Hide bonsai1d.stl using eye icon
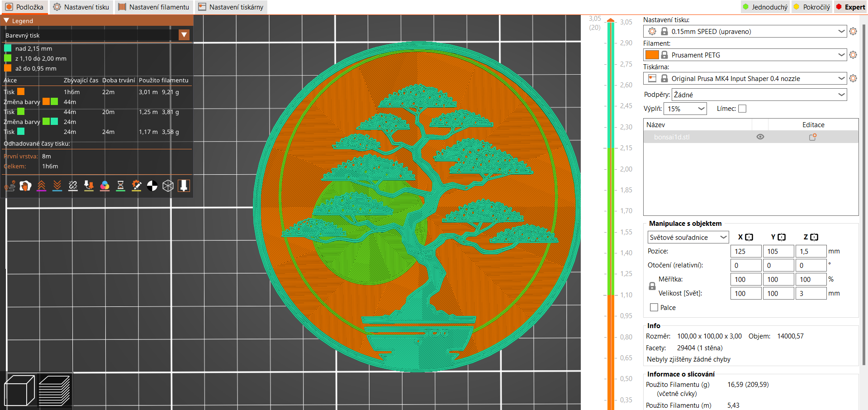868x410 pixels. point(760,137)
